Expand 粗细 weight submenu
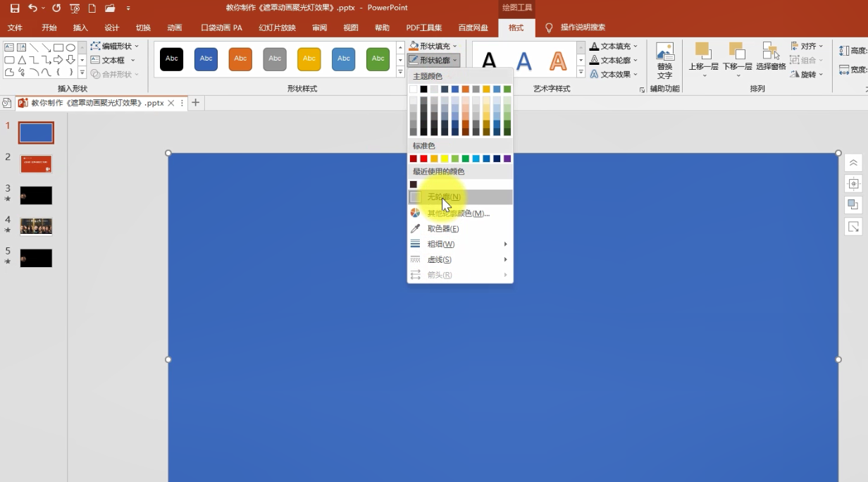 pos(460,245)
